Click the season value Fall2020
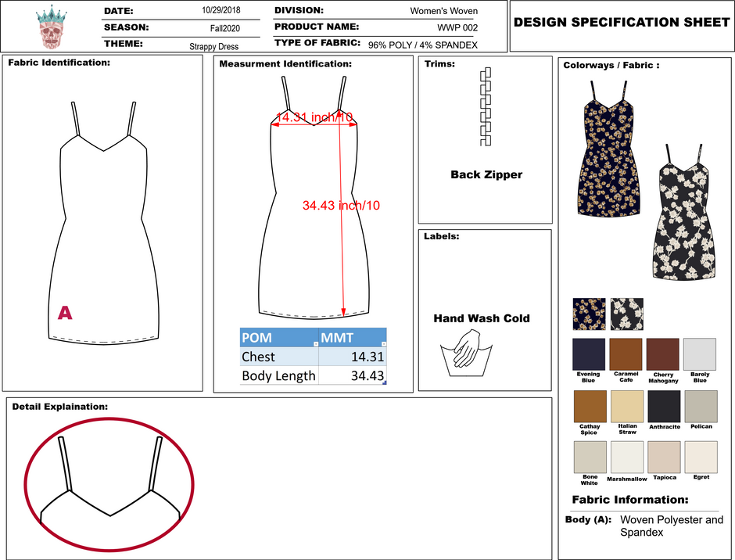Screen dimensions: 735x560 225,28
